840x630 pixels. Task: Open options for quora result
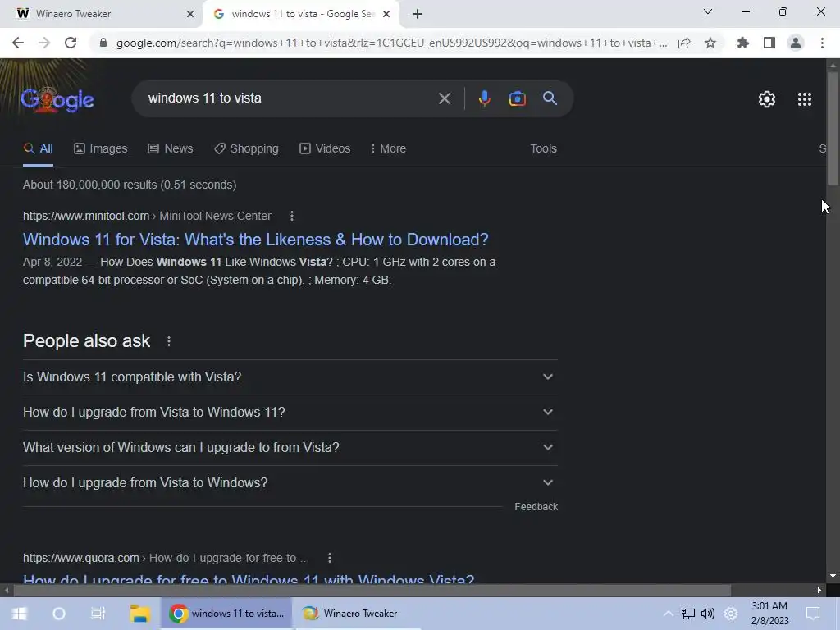tap(330, 558)
